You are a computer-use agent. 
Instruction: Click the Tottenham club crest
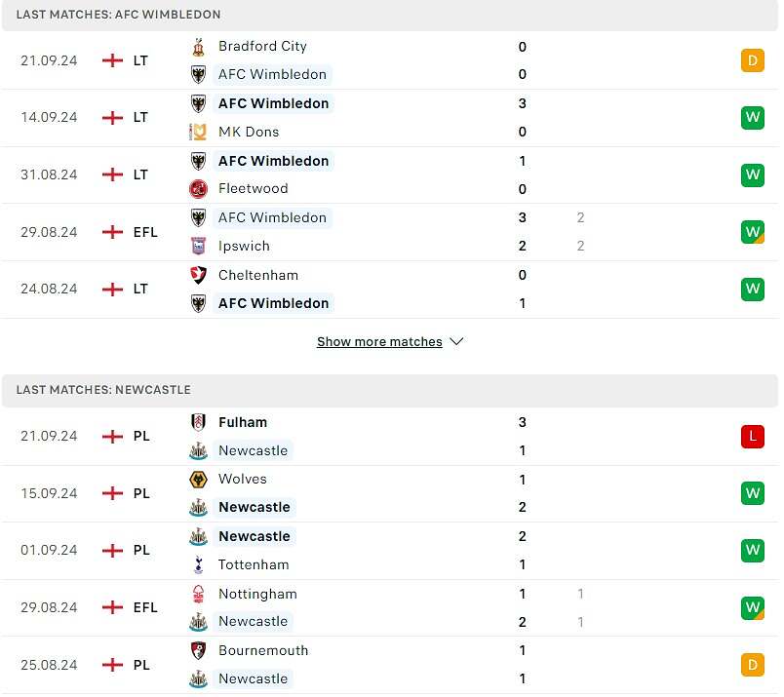(x=199, y=564)
